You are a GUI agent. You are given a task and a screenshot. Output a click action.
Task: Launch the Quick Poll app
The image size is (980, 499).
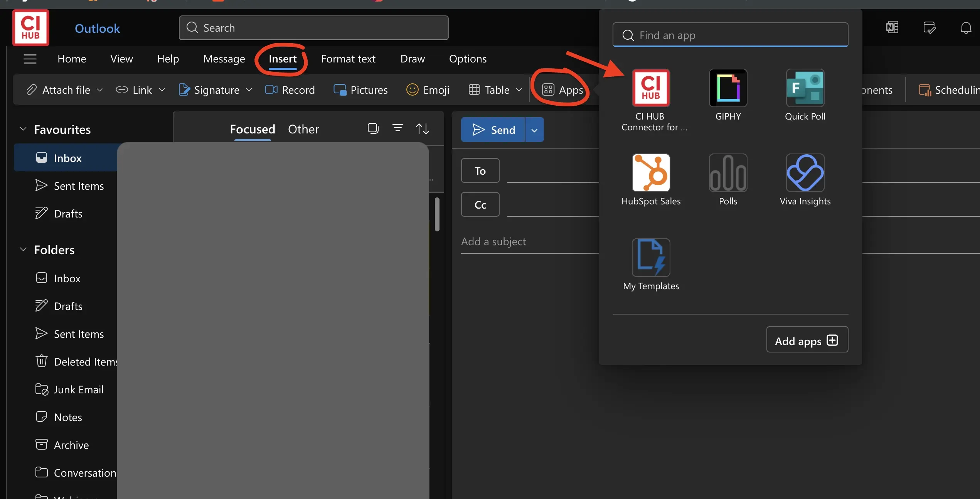(805, 95)
